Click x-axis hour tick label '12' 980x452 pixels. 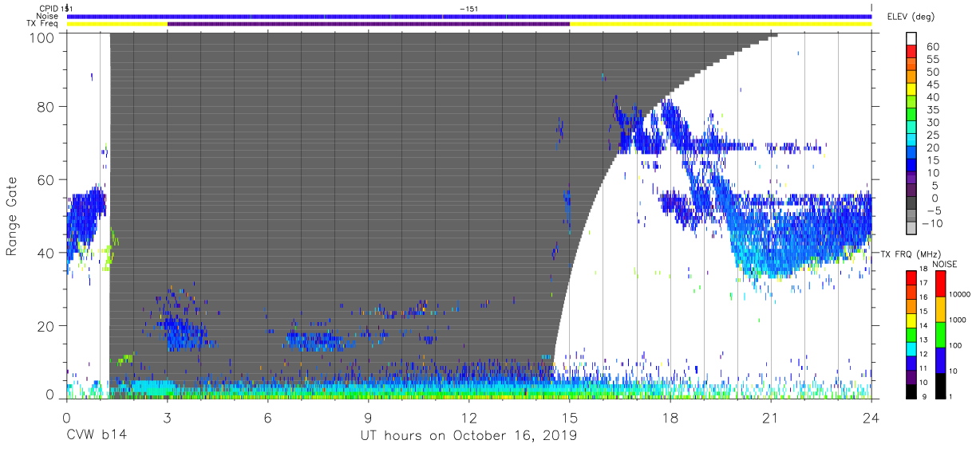469,417
